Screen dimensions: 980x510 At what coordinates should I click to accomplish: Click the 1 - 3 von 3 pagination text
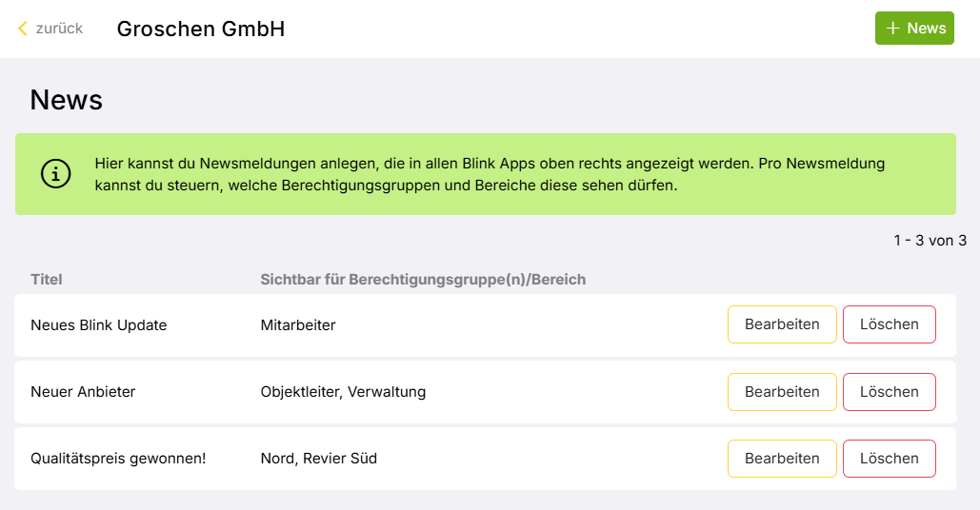930,241
